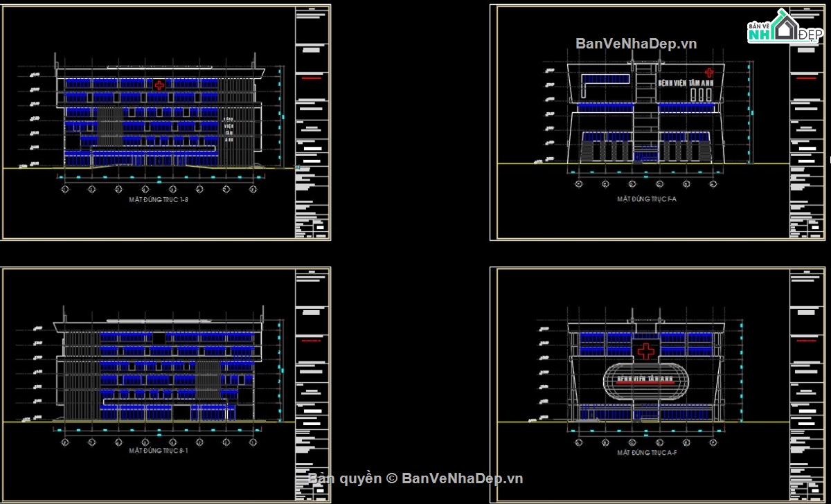Viewport: 831px width, 504px height.
Task: Click the BỆNH VIỆN TÂM ANH sign on the F-A elevation
Action: point(685,83)
